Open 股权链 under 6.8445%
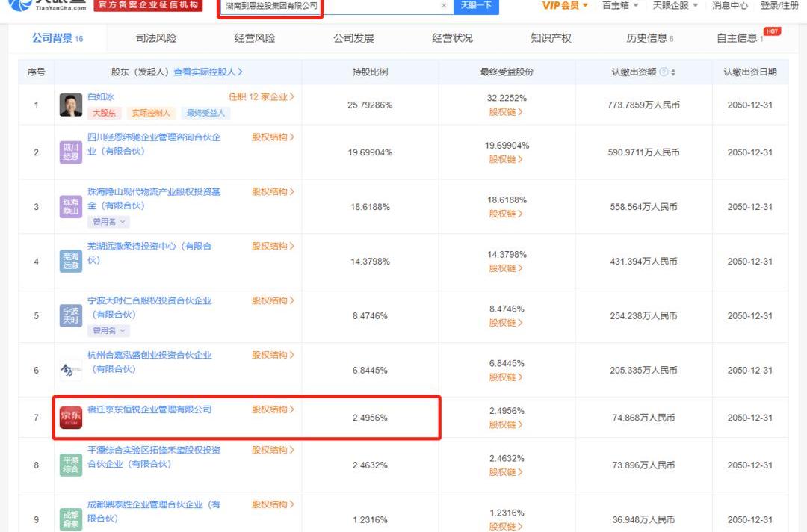 coord(506,377)
